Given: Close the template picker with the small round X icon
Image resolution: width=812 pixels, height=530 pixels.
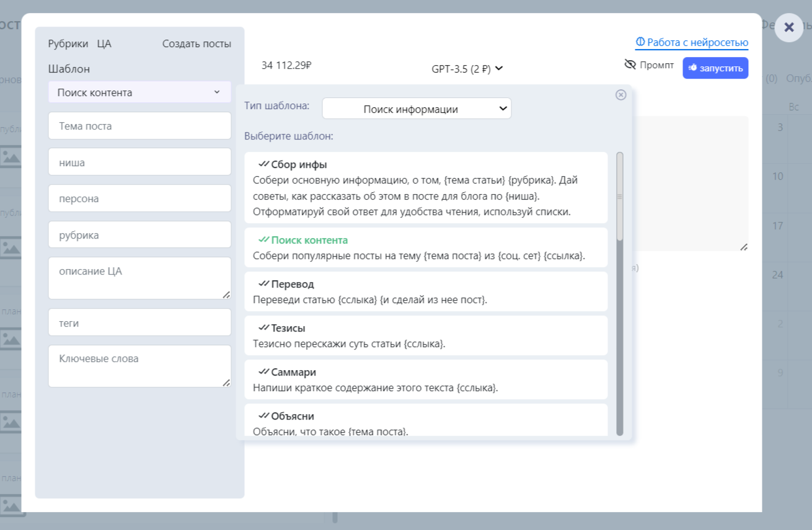Looking at the screenshot, I should point(620,95).
